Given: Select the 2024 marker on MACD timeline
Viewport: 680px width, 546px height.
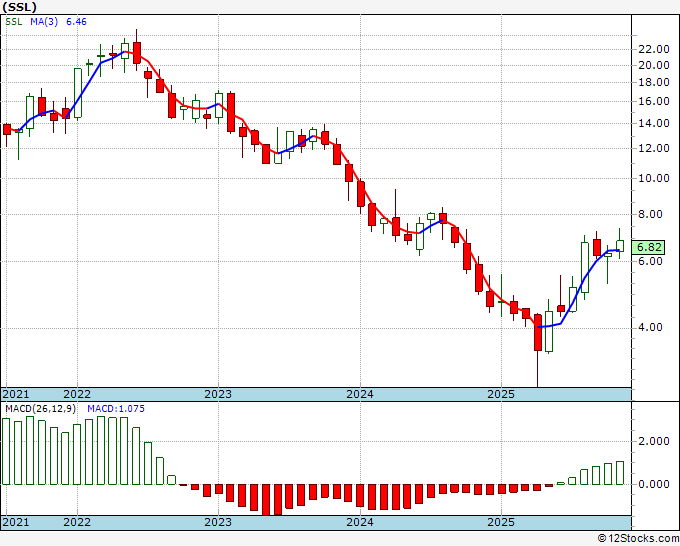Looking at the screenshot, I should 360,522.
